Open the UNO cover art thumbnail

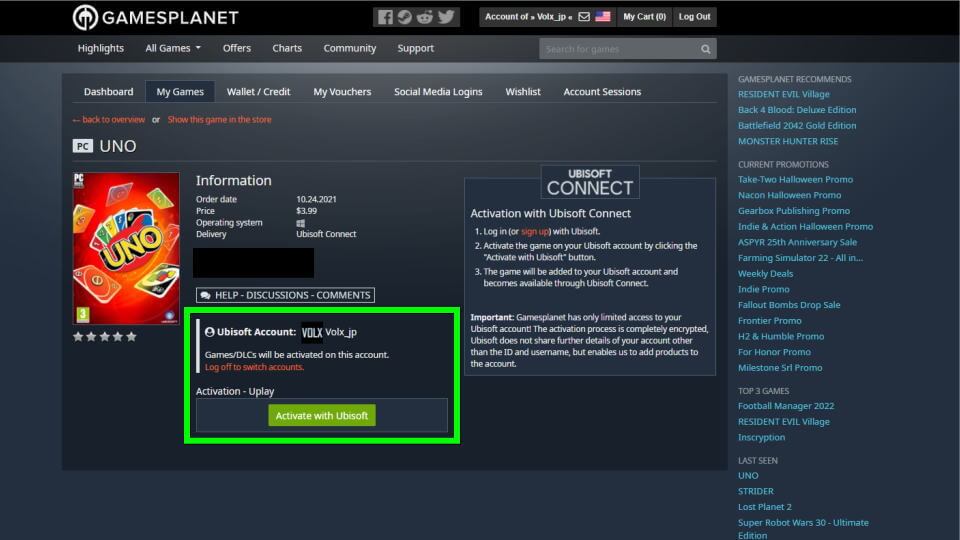126,249
